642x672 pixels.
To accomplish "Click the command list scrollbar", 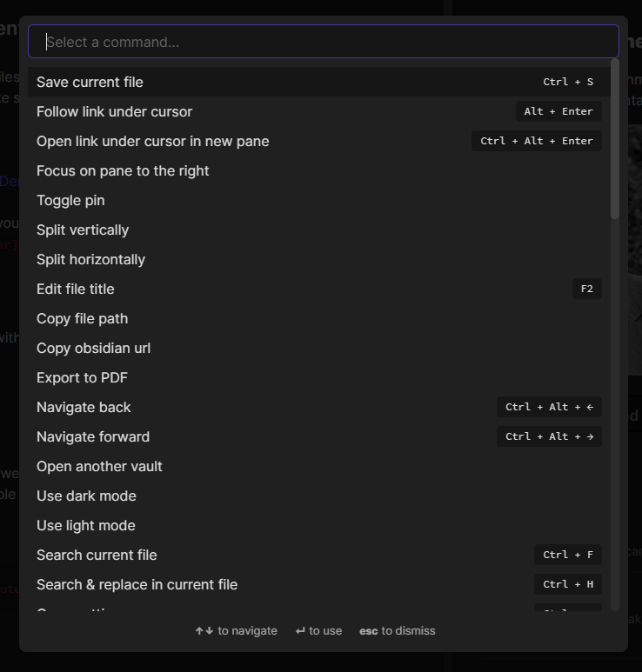I will pyautogui.click(x=615, y=139).
